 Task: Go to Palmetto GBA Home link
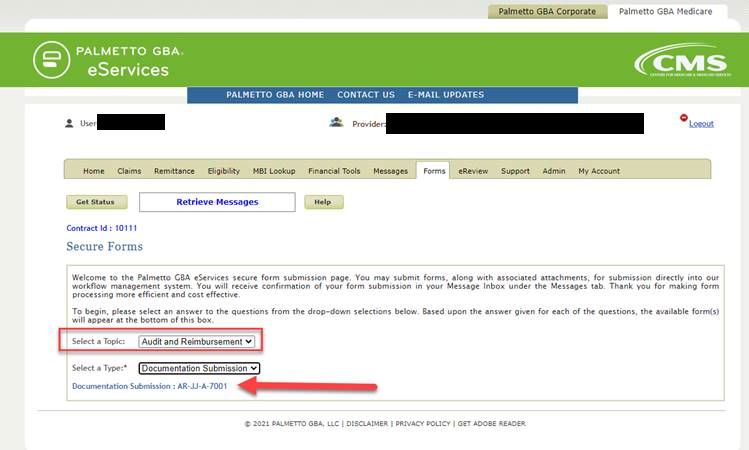(275, 95)
